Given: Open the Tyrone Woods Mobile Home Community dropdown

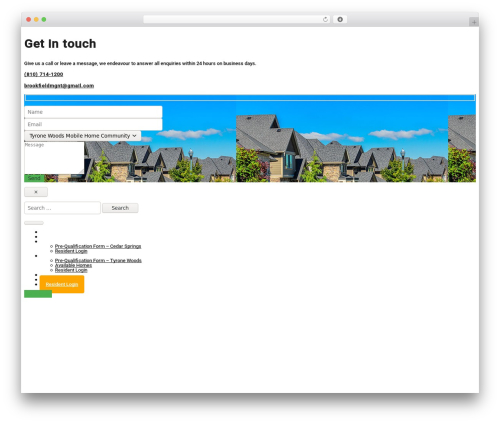Looking at the screenshot, I should coord(83,136).
